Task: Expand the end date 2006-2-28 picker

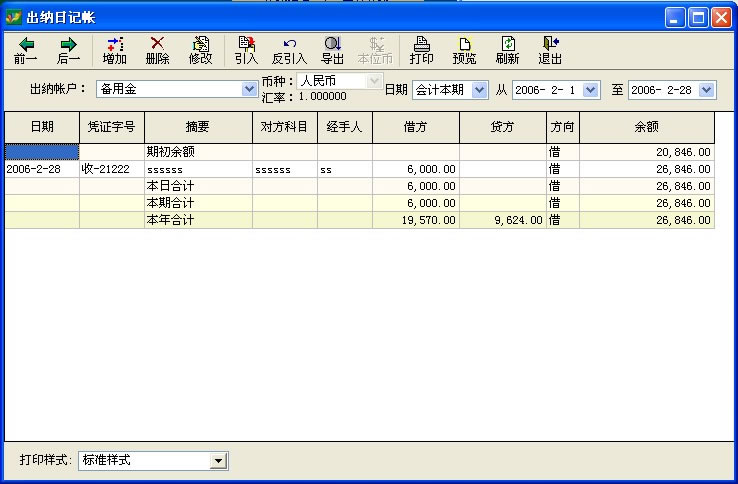Action: (x=707, y=90)
